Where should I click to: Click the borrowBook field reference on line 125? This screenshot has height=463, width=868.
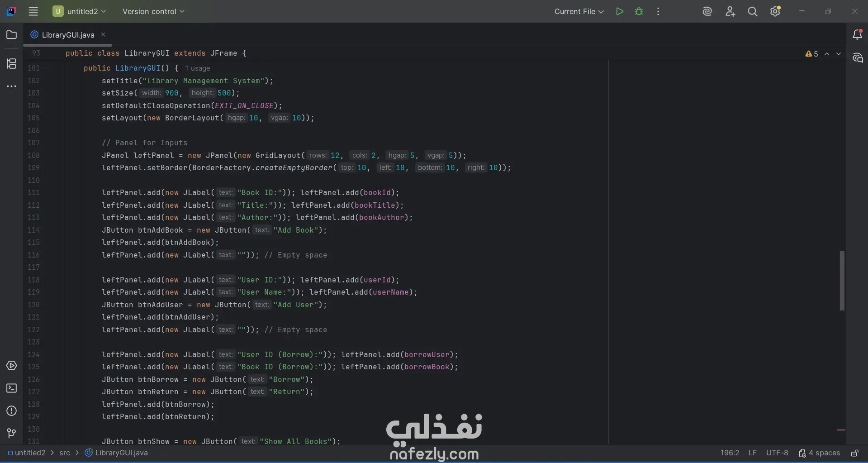[427, 367]
